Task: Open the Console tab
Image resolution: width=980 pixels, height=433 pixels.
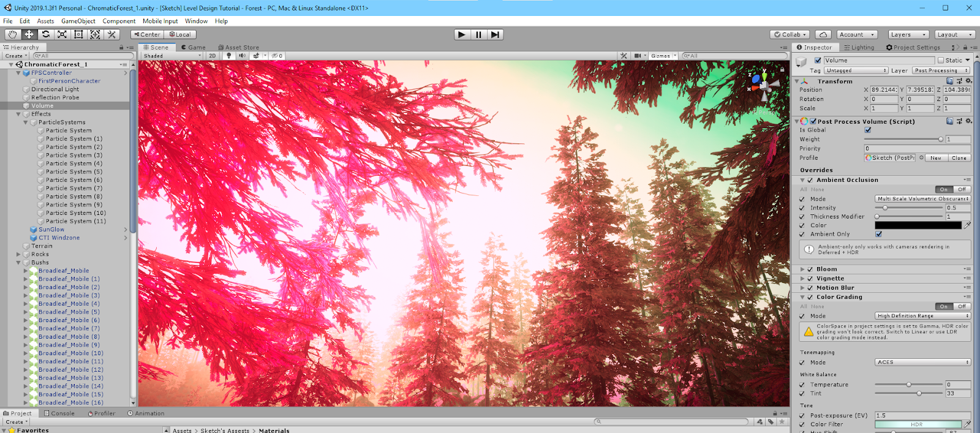Action: pos(59,413)
